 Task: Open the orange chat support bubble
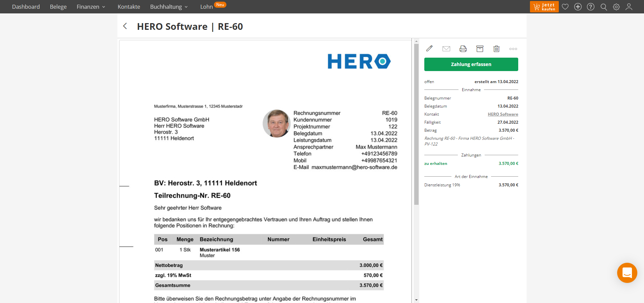coord(627,273)
